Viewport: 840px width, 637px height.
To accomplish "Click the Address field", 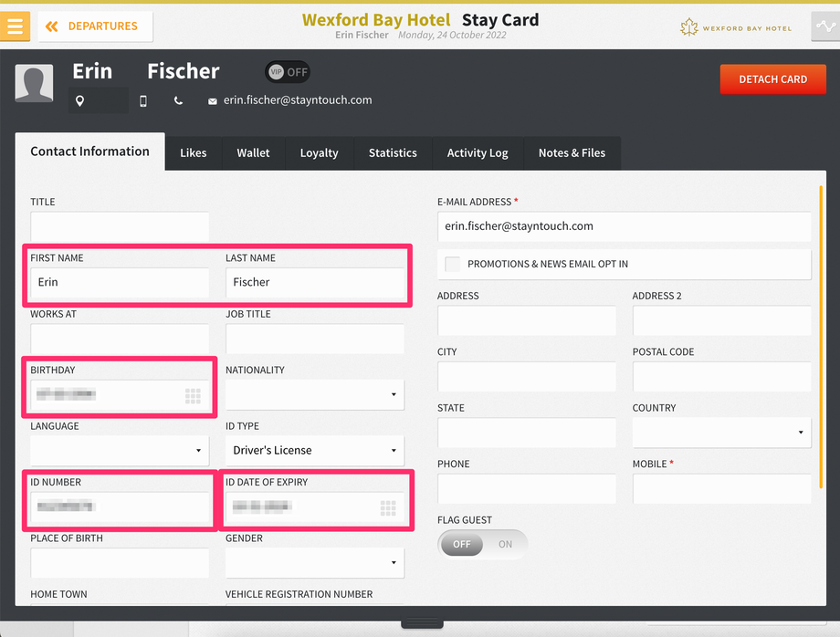I will coord(527,320).
